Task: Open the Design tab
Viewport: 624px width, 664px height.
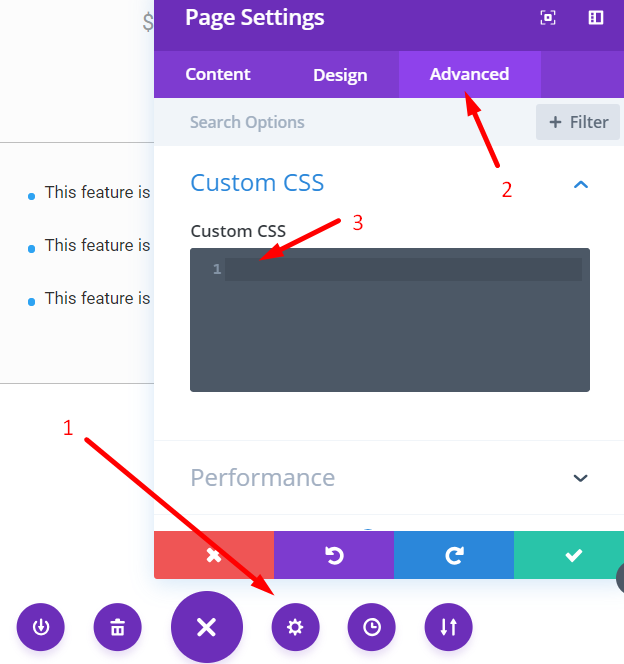Action: coord(340,75)
